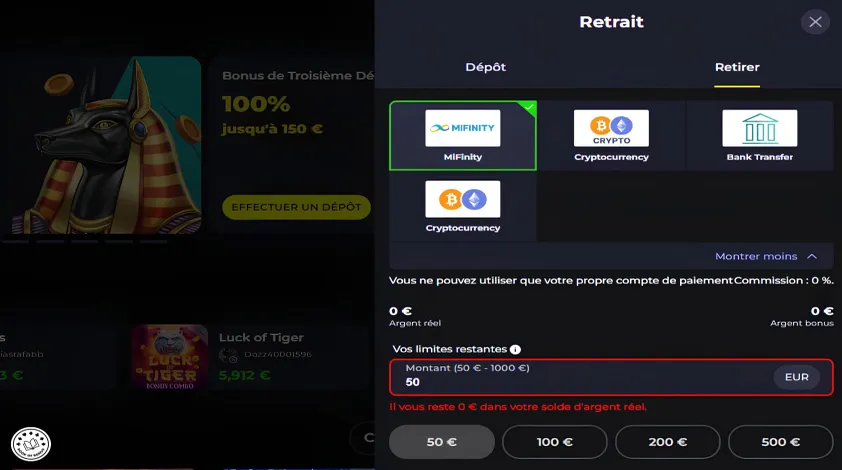Open the round badge icon at bottom left
Image resolution: width=842 pixels, height=470 pixels.
tap(31, 444)
